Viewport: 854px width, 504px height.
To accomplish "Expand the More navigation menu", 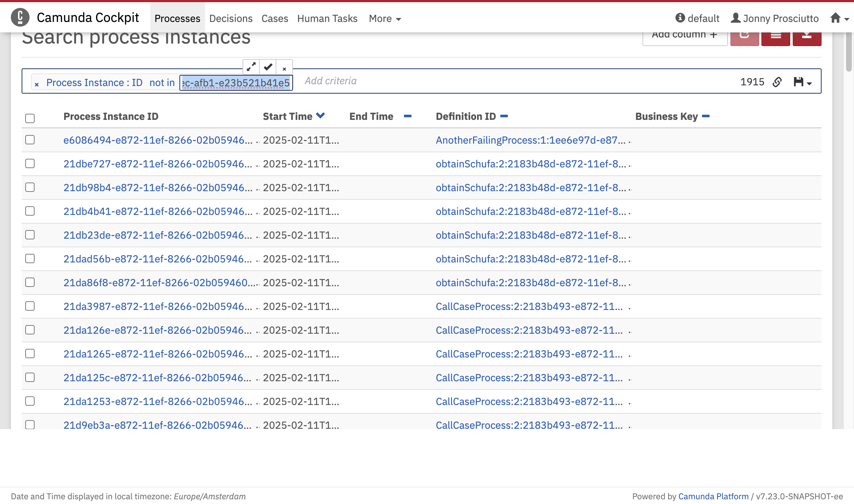I will (384, 18).
